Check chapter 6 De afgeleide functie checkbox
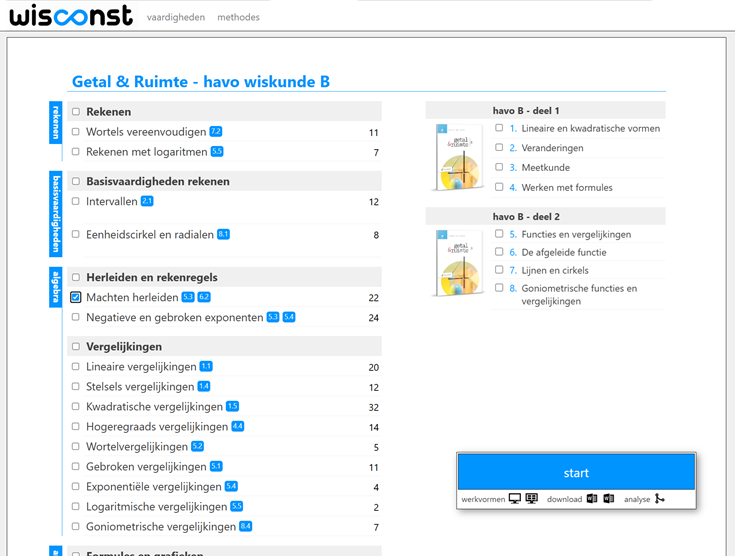 [x=499, y=252]
